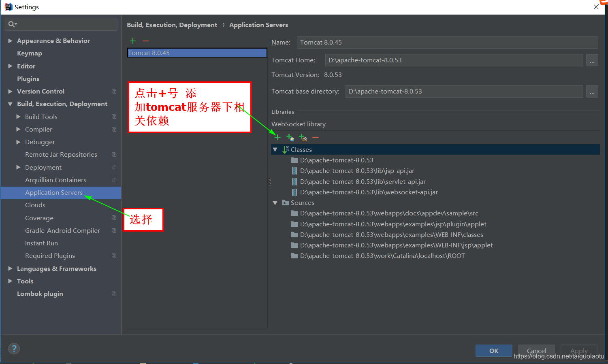
Task: Expand the Compiler node
Action: (x=18, y=130)
